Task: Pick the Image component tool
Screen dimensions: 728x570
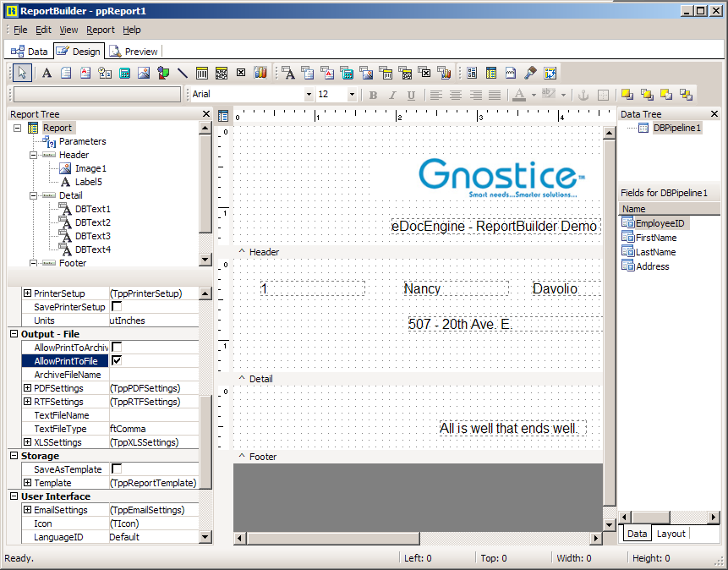Action: click(144, 73)
